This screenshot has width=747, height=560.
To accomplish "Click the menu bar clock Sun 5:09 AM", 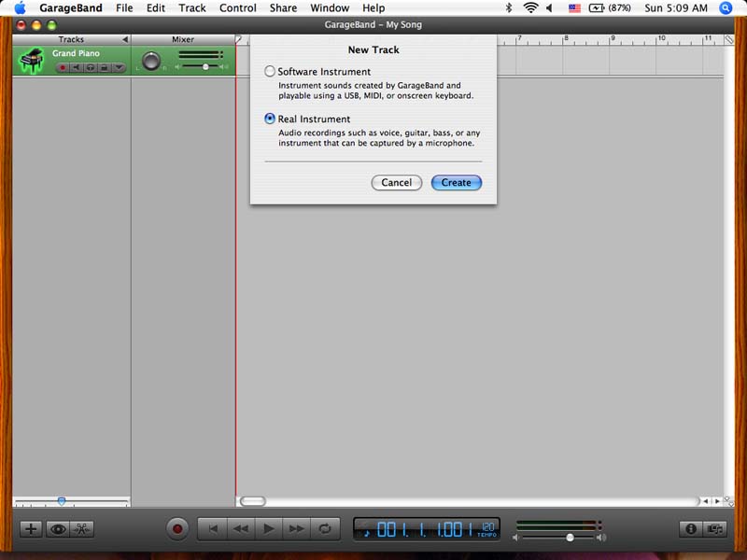I will [x=676, y=8].
